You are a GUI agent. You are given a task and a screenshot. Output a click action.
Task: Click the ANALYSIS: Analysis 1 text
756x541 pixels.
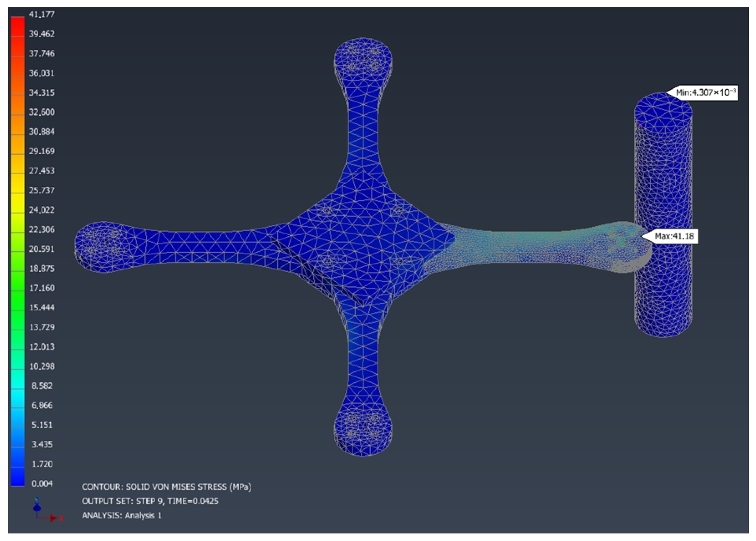(122, 515)
